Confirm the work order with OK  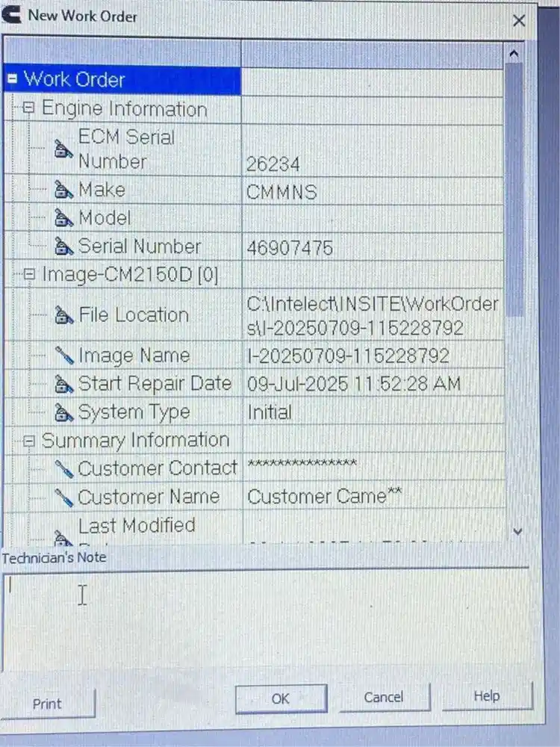point(281,699)
